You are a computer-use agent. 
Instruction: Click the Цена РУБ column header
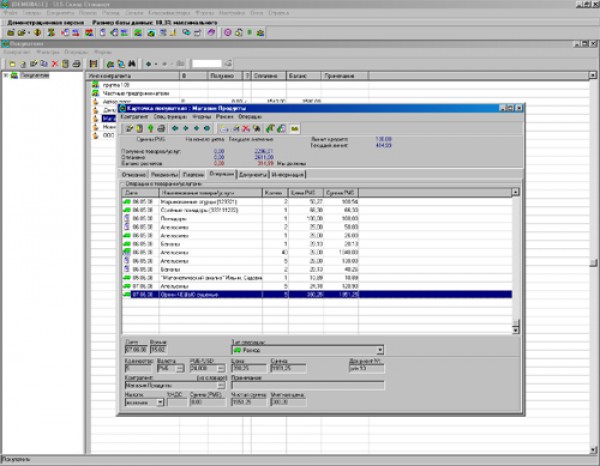[x=306, y=192]
